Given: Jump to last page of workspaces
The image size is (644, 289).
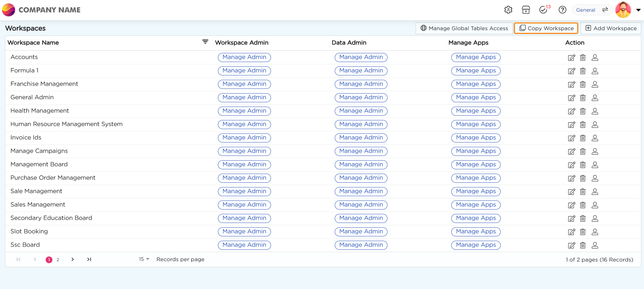Looking at the screenshot, I should click(89, 259).
